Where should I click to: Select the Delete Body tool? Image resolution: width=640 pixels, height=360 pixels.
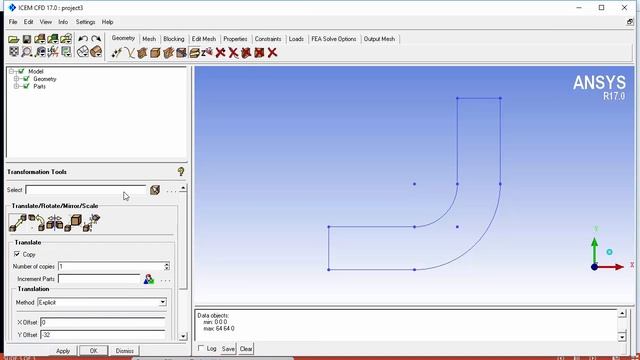tap(259, 53)
